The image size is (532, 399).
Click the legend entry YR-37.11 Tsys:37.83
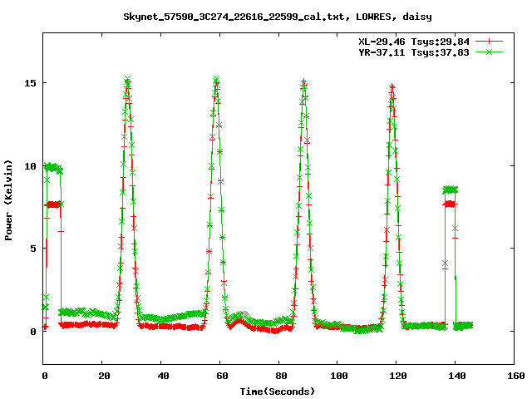tap(414, 52)
